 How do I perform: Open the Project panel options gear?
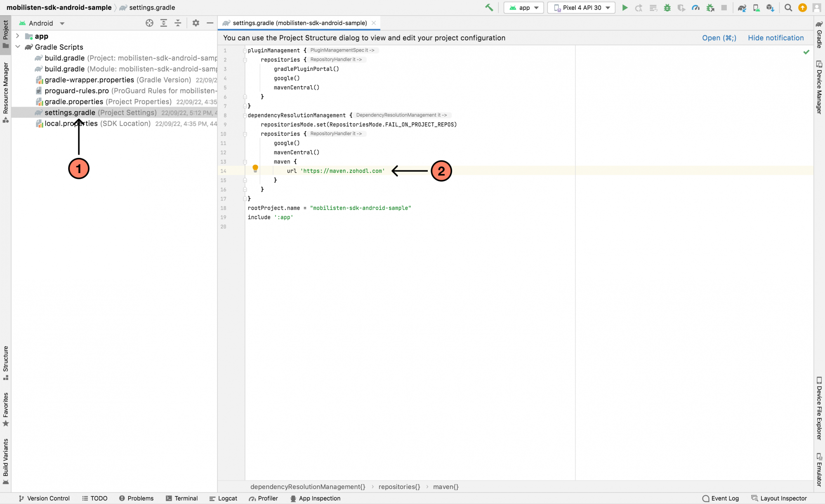196,23
